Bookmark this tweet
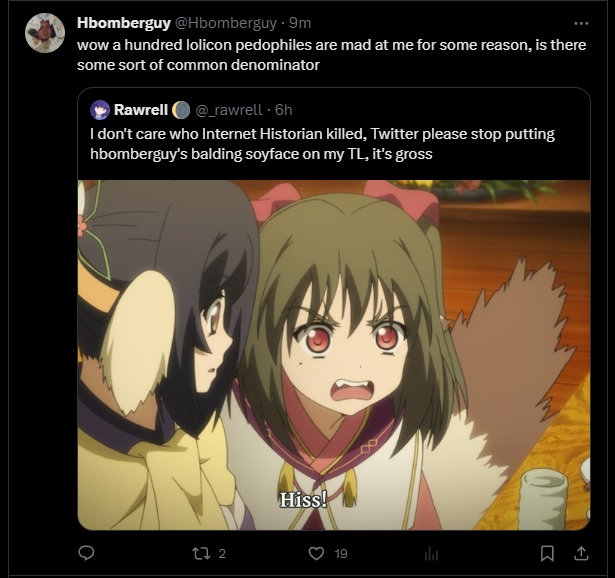Viewport: 615px width, 578px height. 547,553
